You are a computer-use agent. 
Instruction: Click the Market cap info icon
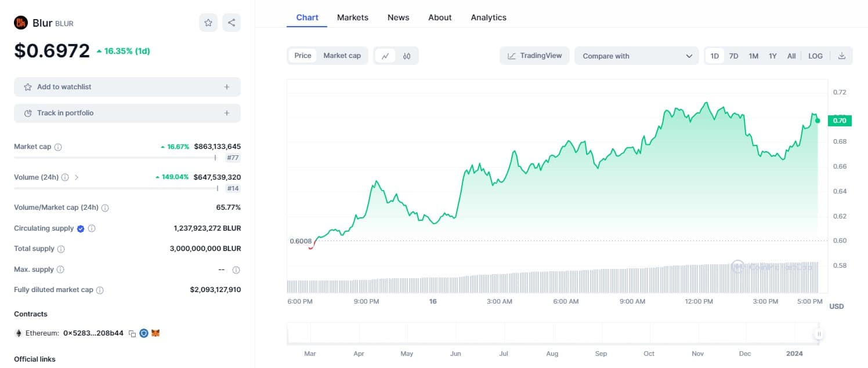click(58, 147)
